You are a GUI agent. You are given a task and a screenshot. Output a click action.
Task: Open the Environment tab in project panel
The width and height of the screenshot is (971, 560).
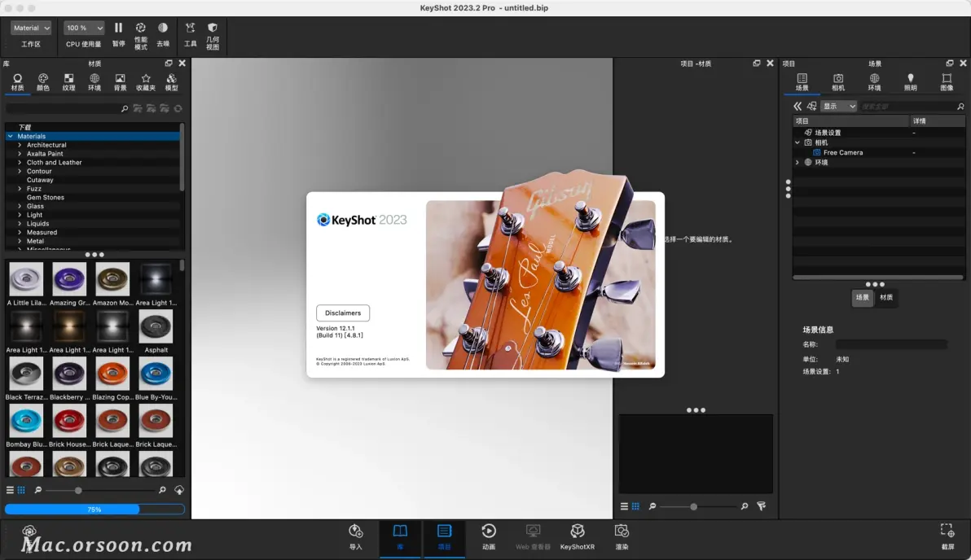(874, 82)
